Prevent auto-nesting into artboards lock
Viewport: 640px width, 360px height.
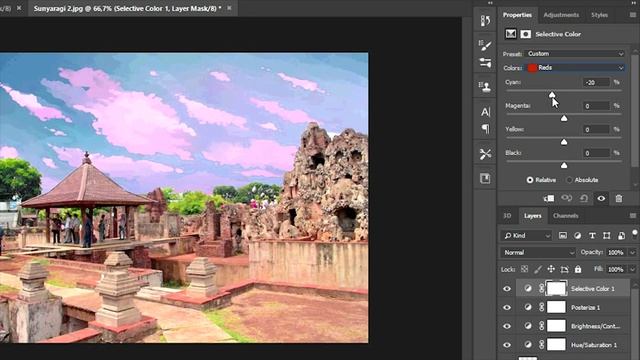(x=564, y=269)
